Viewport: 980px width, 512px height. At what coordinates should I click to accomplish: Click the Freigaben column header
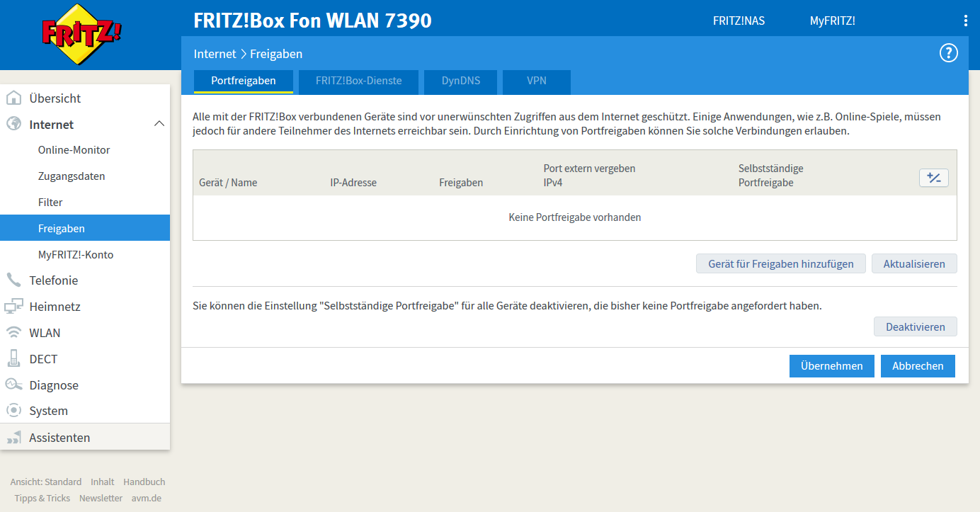[x=461, y=183]
